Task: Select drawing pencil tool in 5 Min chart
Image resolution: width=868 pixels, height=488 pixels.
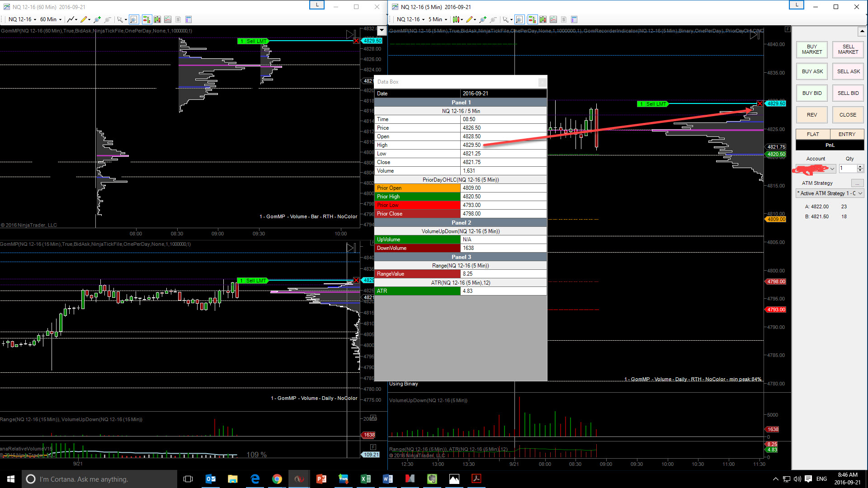Action: coord(470,19)
